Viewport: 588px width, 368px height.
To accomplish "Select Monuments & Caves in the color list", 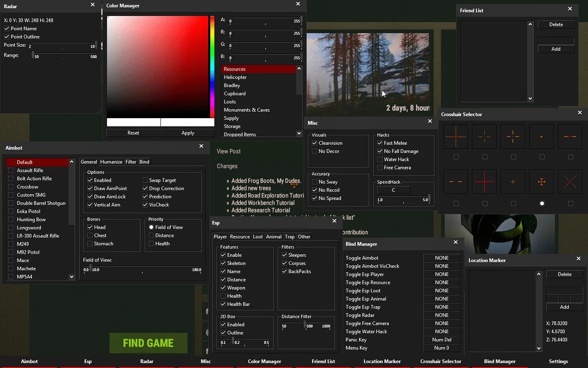I will tap(259, 110).
